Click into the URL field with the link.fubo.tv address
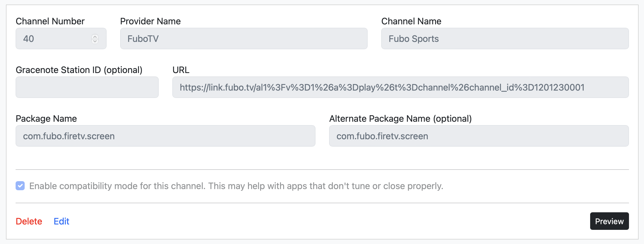 pyautogui.click(x=400, y=87)
